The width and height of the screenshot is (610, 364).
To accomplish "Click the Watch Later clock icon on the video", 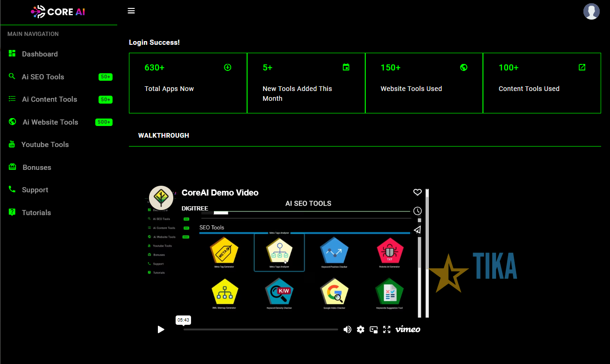I will pyautogui.click(x=417, y=210).
